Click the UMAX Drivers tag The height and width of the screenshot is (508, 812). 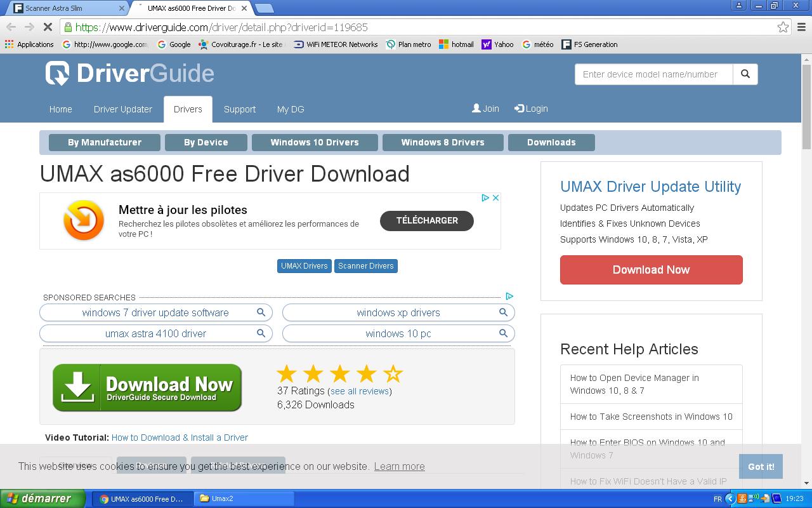coord(304,266)
